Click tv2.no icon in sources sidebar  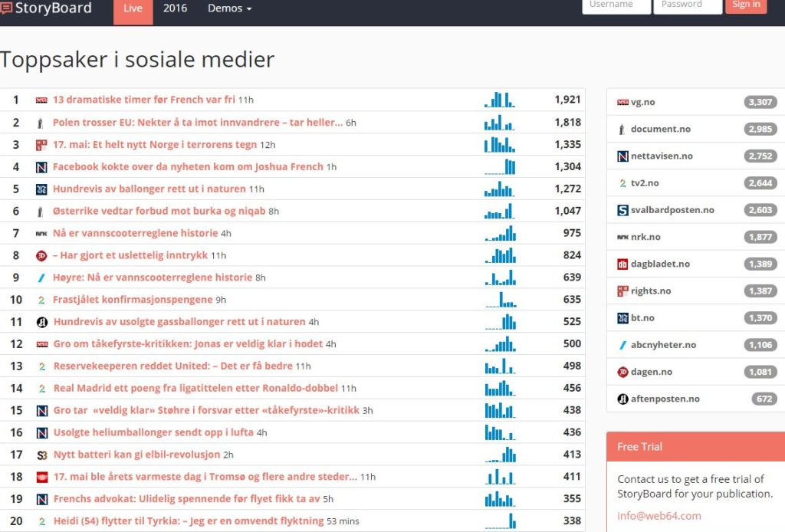click(622, 184)
